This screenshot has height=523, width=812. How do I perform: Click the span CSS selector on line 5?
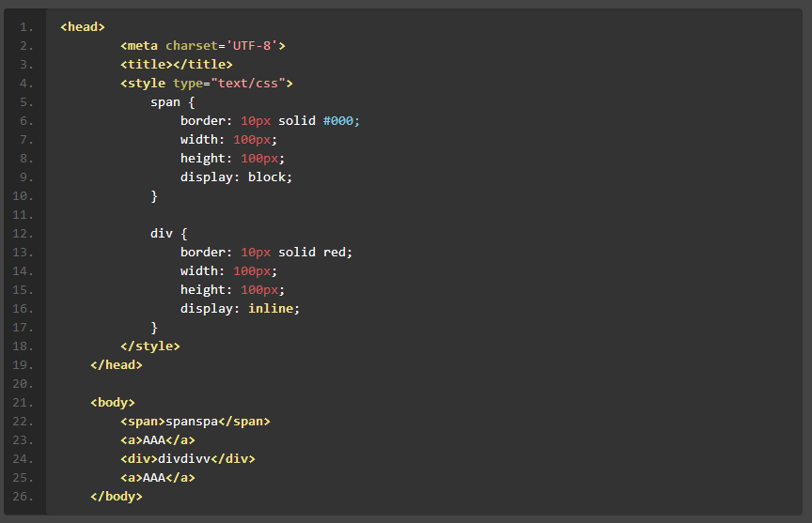(x=164, y=102)
